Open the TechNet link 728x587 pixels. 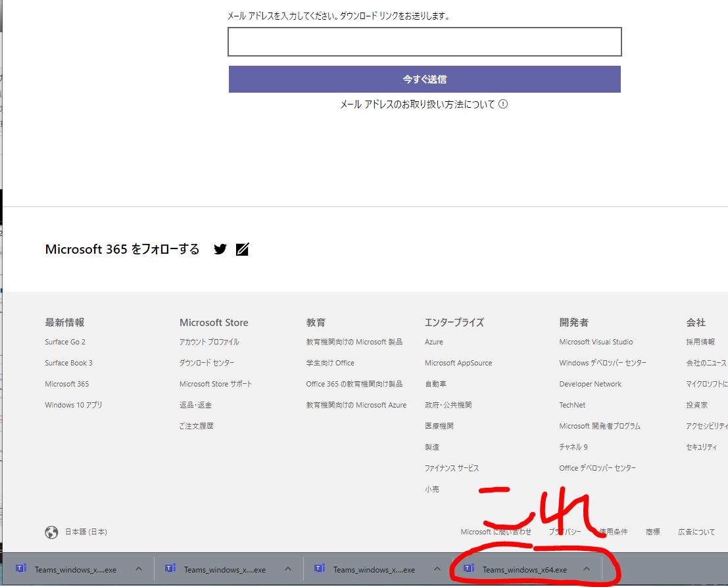(572, 405)
